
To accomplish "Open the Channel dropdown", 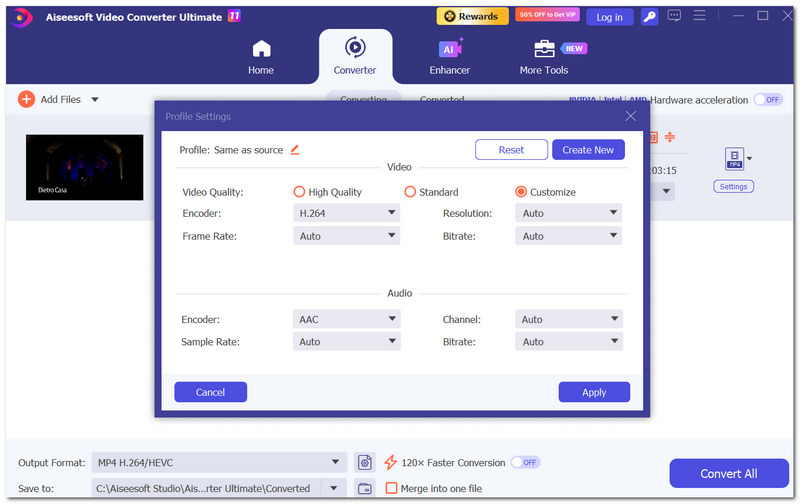I will tap(568, 319).
